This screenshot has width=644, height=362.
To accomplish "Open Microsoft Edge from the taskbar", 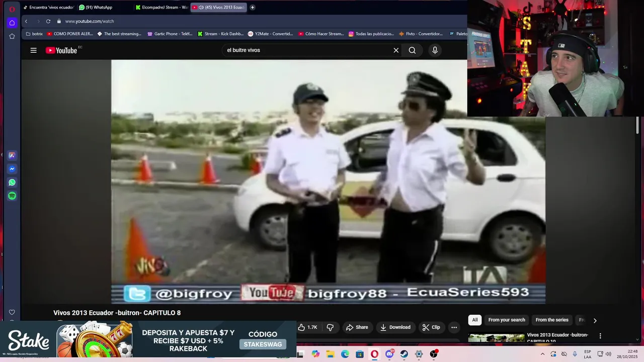I will (x=345, y=354).
